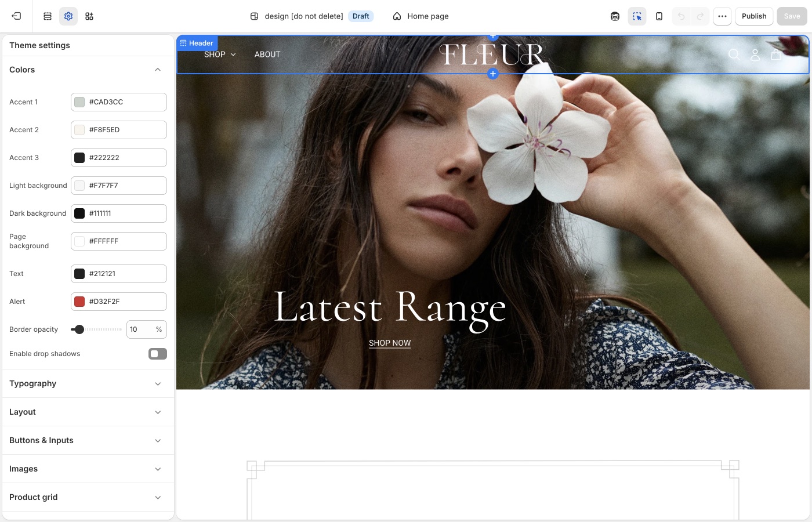Image resolution: width=812 pixels, height=522 pixels.
Task: Click the storefront account icon
Action: point(755,55)
